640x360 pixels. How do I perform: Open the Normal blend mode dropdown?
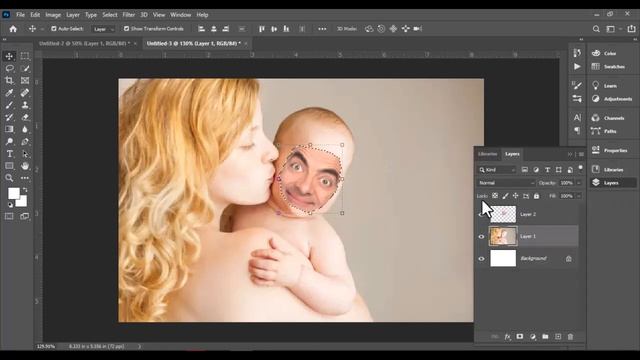point(506,183)
